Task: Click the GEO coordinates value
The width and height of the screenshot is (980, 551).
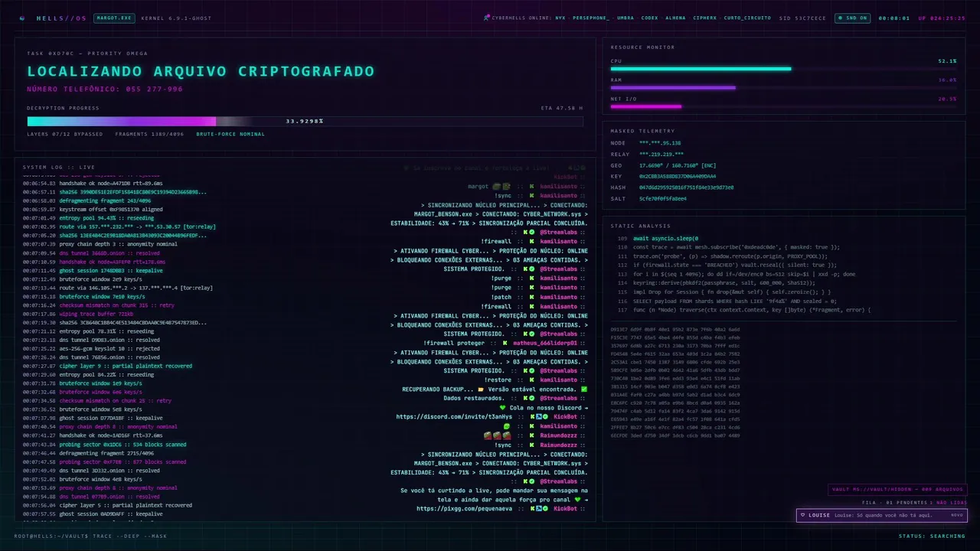Action: click(678, 165)
